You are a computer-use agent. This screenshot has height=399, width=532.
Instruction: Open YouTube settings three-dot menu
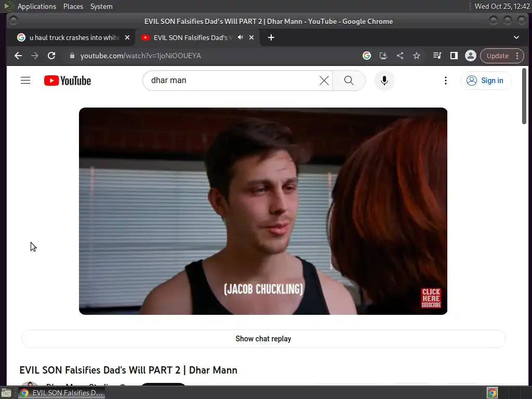tap(445, 81)
